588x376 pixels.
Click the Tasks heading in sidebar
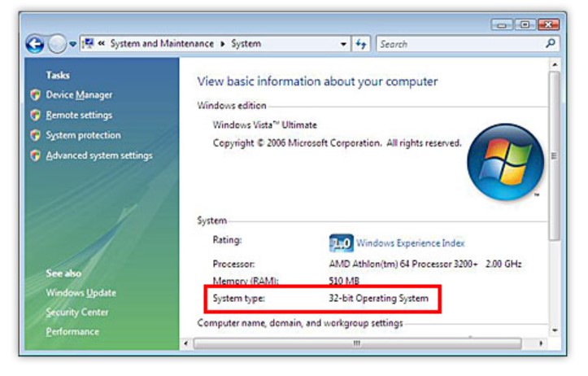click(x=58, y=75)
